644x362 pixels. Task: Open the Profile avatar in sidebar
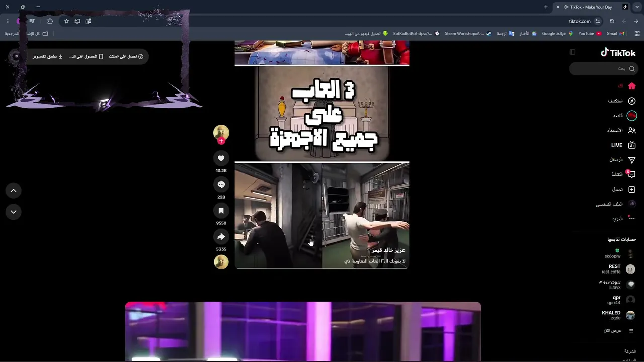click(632, 204)
